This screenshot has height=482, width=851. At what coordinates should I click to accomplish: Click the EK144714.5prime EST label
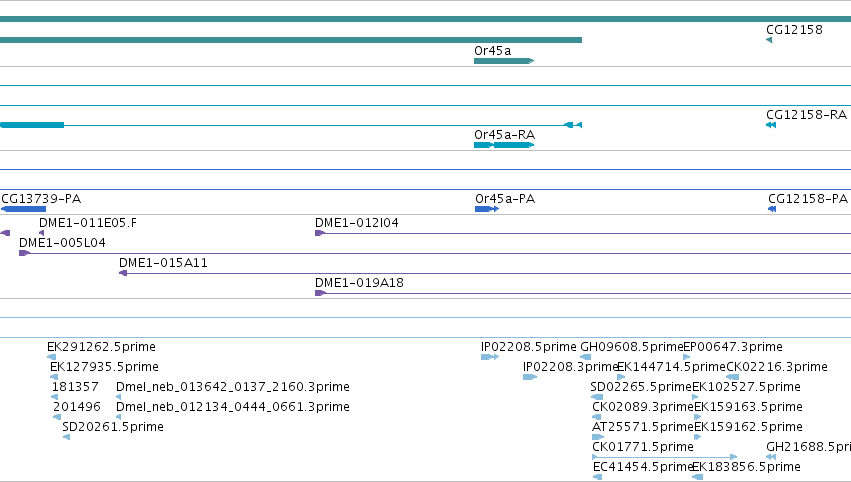tap(671, 367)
